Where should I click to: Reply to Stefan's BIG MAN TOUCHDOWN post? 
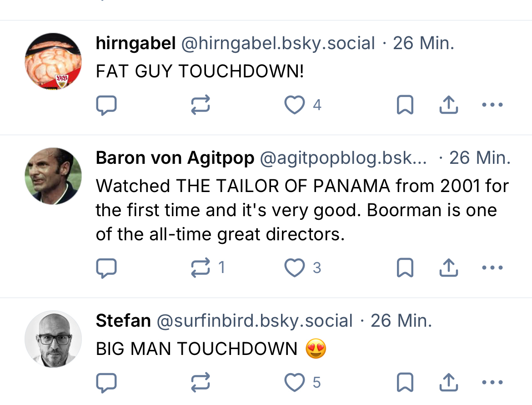[x=106, y=383]
